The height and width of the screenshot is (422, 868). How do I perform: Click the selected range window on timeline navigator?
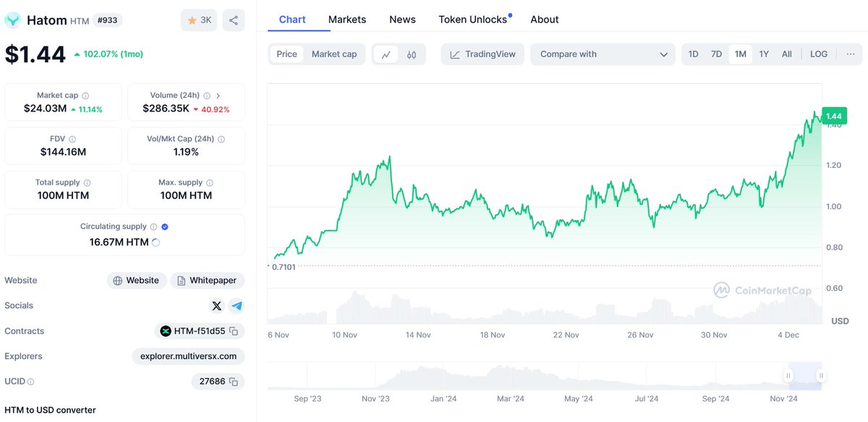tap(805, 375)
